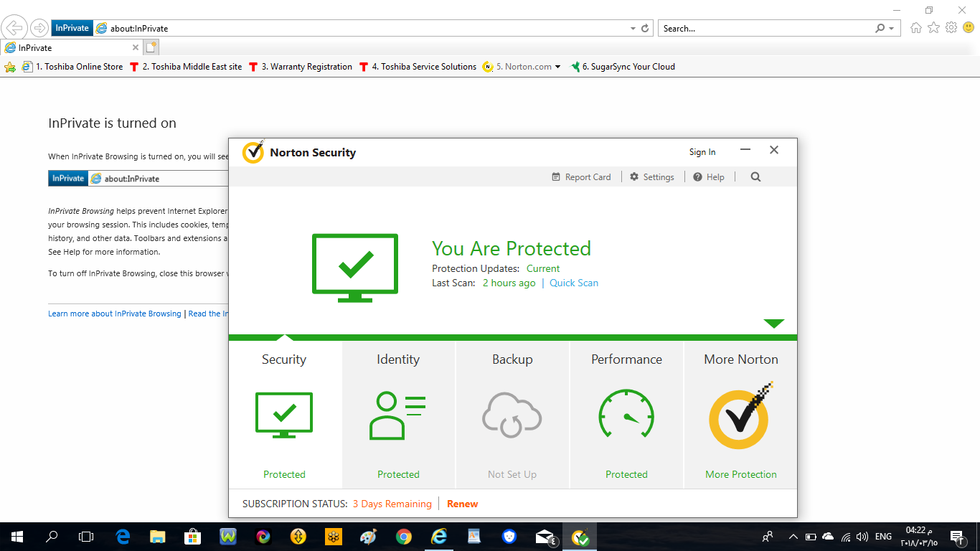Select the InPrivate browser tab

point(72,48)
